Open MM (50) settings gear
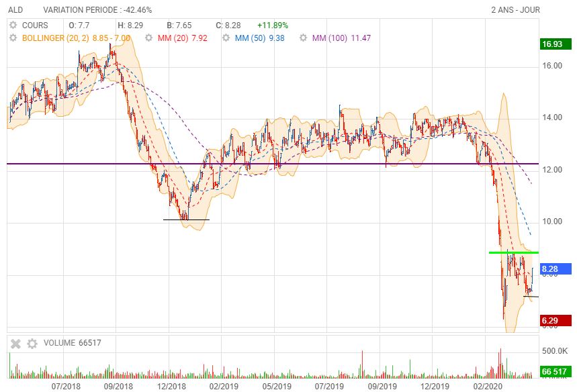Viewport: 577px width, 392px height. (x=226, y=38)
